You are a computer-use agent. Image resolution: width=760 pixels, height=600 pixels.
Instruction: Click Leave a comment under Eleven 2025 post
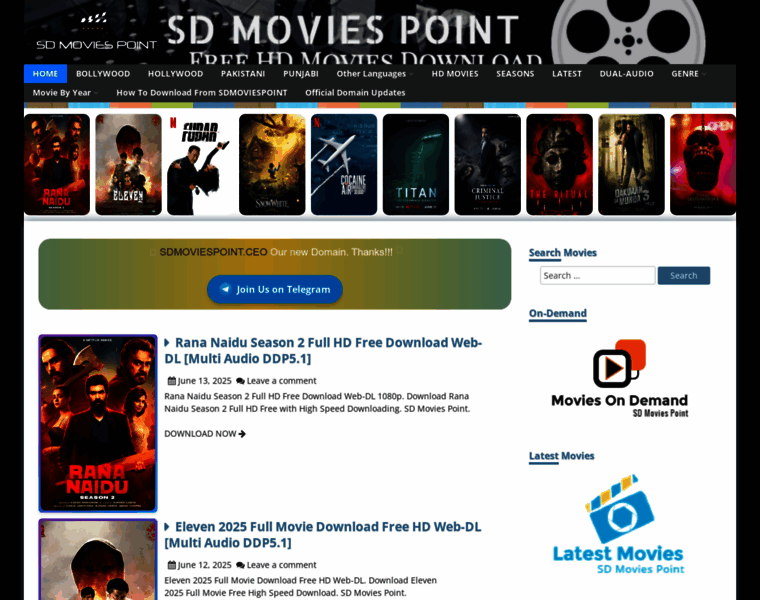pyautogui.click(x=281, y=565)
